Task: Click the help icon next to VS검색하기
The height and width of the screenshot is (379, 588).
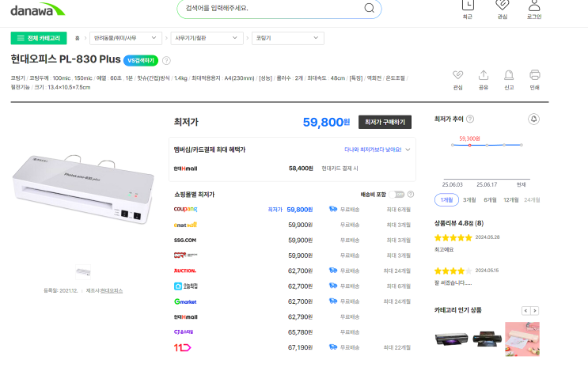Action: coord(166,60)
